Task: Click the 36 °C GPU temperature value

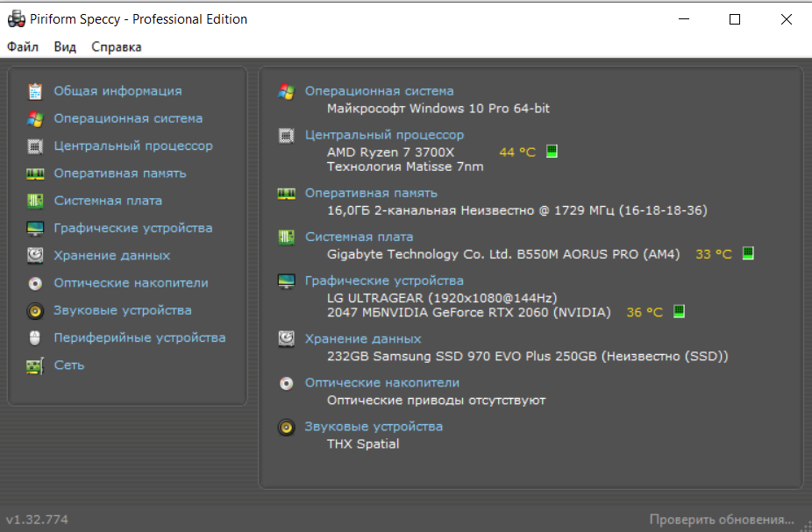Action: pyautogui.click(x=645, y=312)
